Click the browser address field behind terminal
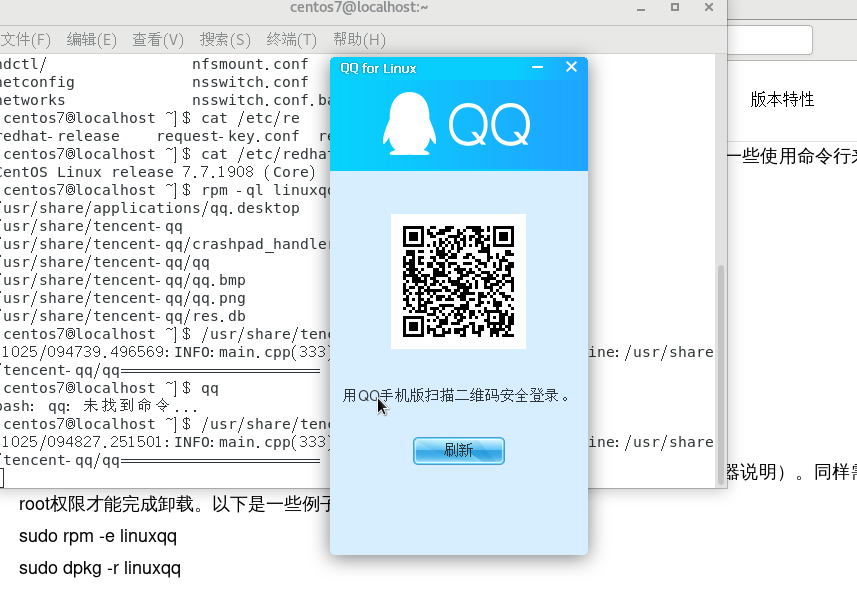857x593 pixels. [x=770, y=39]
